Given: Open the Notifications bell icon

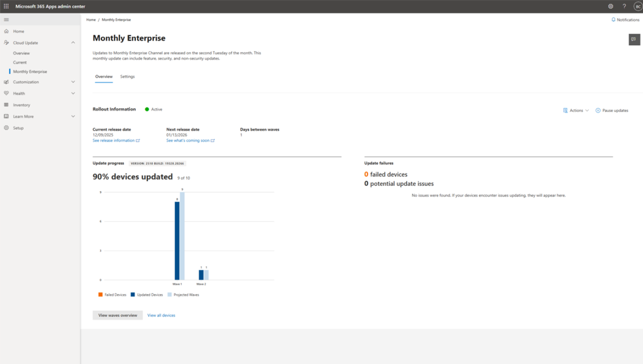Looking at the screenshot, I should point(613,20).
